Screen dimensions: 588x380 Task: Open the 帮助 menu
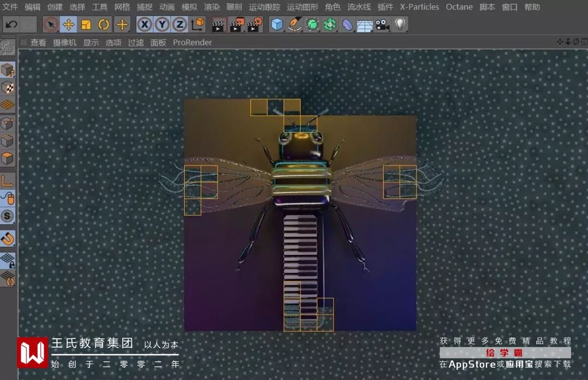532,7
